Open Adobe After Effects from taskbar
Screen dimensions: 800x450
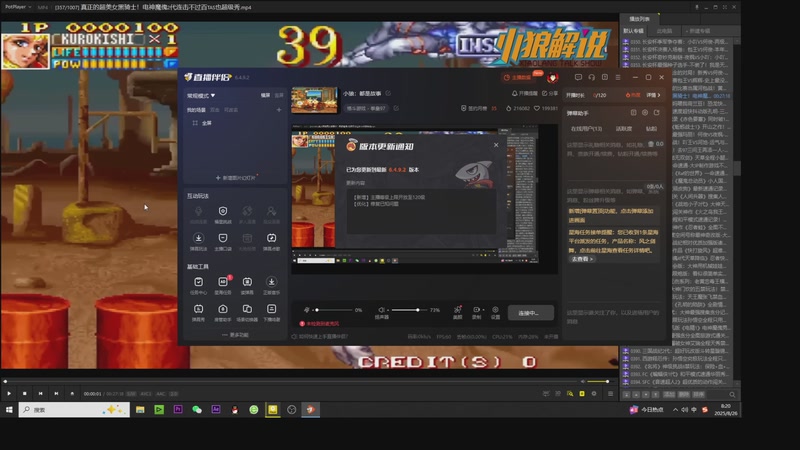[216, 410]
